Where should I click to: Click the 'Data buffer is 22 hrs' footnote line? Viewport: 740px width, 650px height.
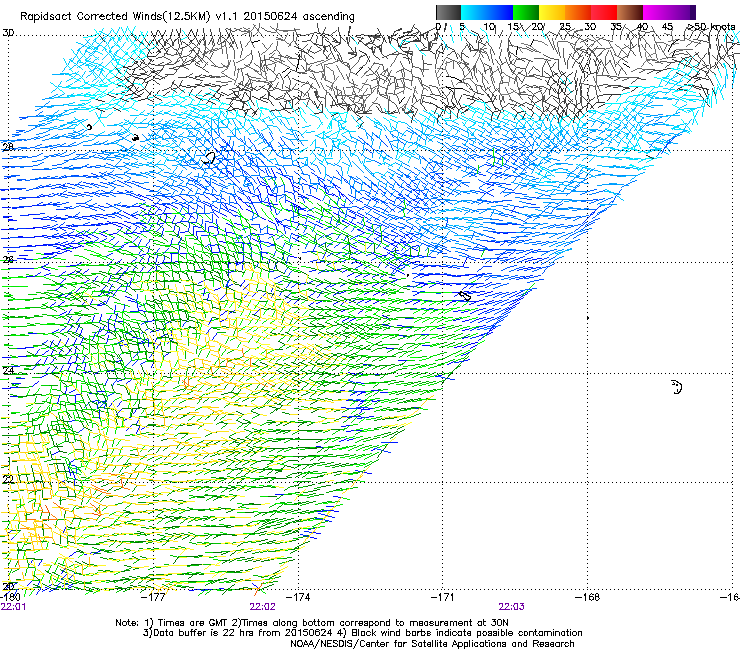(362, 633)
